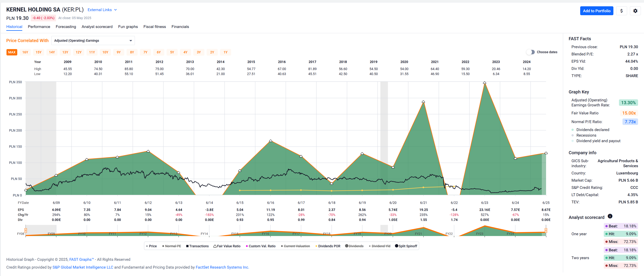Open the Adjusted (Operating) Earnings dropdown
The image size is (644, 276).
93,40
